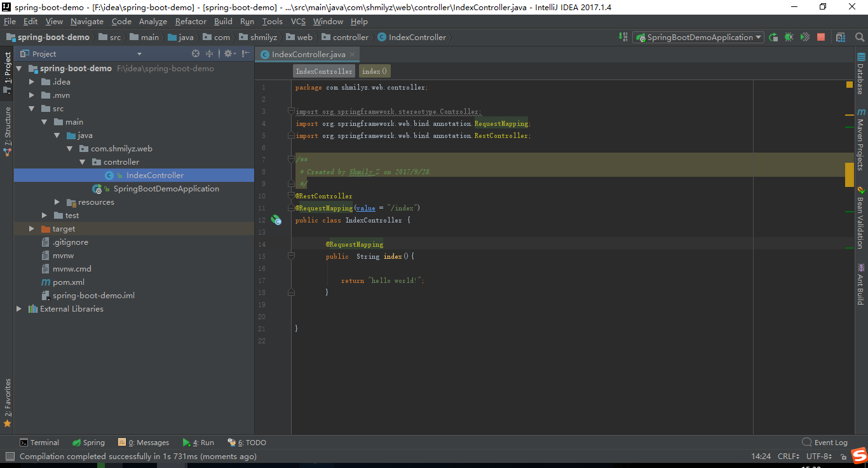
Task: Collapse the controller package in Project tree
Action: 83,162
